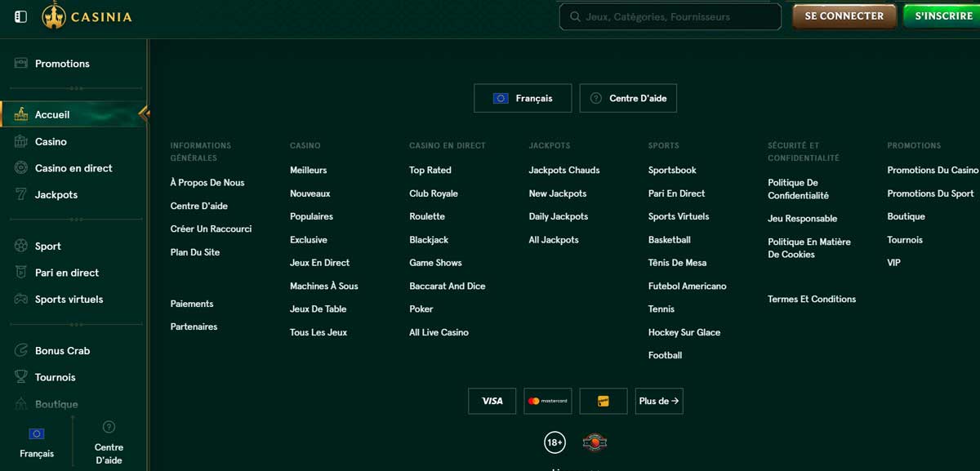
Task: Click the round license seal icon
Action: coord(595,443)
